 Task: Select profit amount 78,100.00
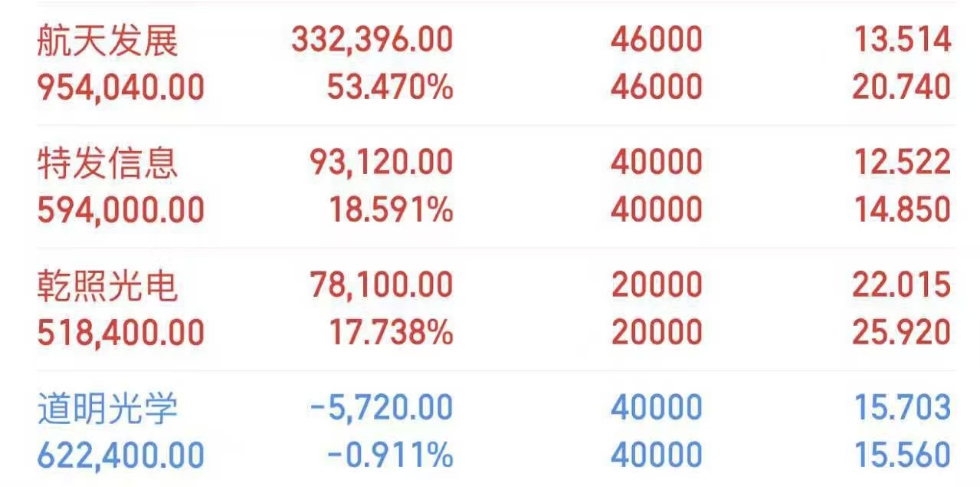[x=382, y=286]
